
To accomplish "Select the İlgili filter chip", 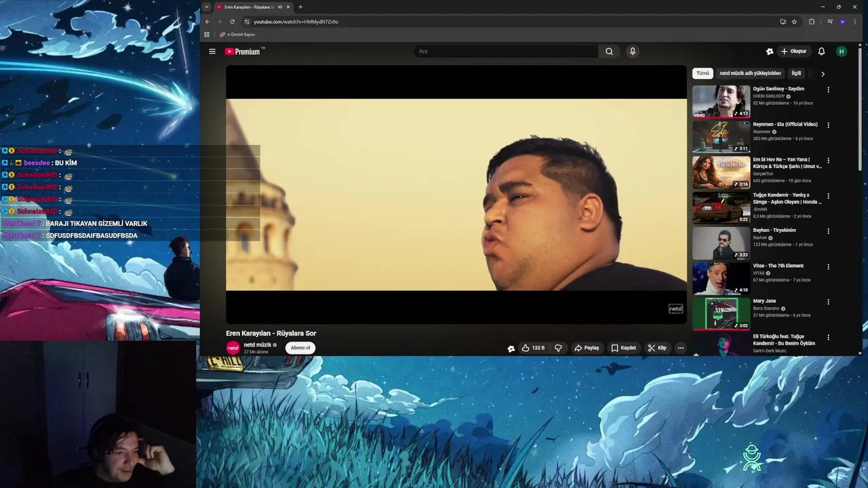I will tap(796, 73).
